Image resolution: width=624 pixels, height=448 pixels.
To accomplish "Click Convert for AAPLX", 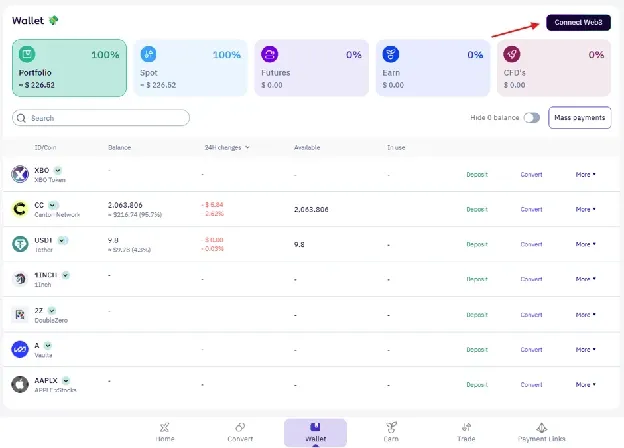I will click(531, 384).
